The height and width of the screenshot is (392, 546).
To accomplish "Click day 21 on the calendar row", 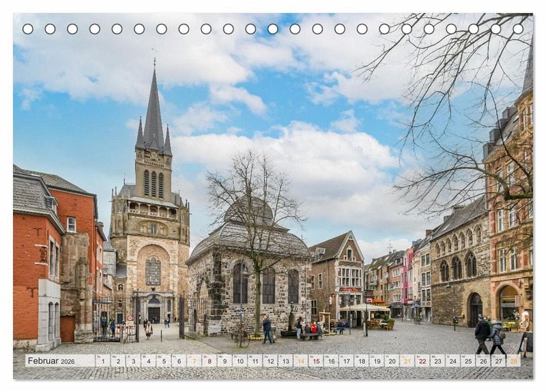I will click(407, 361).
